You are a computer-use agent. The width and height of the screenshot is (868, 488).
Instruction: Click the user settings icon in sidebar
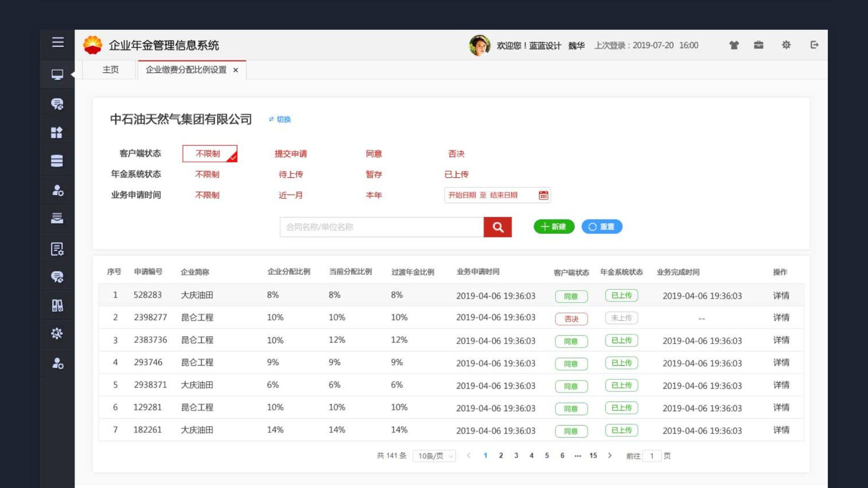pos(57,190)
